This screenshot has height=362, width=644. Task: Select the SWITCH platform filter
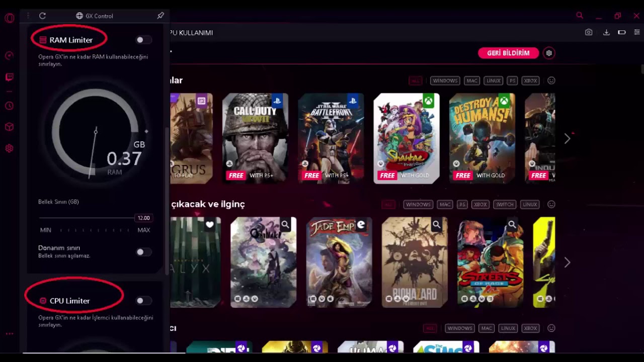[505, 205]
